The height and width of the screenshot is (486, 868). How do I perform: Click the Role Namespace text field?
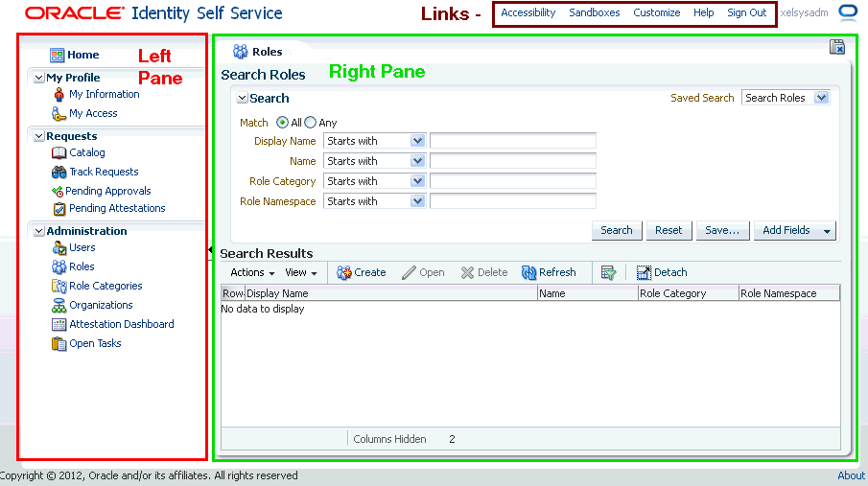tap(513, 201)
